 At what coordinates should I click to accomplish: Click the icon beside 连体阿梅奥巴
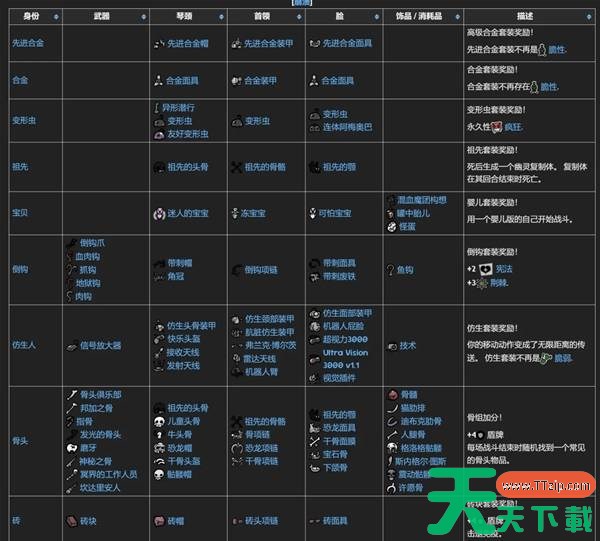click(x=315, y=128)
